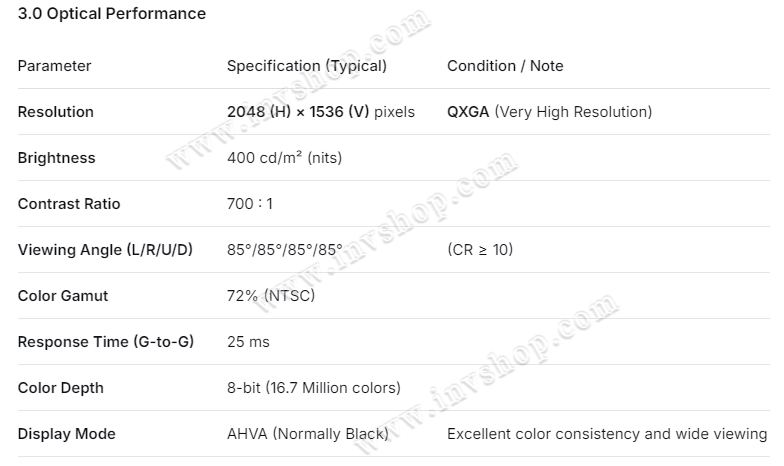Screen dimensions: 784x466
Task: Click the "Resolution" row label
Action: [56, 112]
